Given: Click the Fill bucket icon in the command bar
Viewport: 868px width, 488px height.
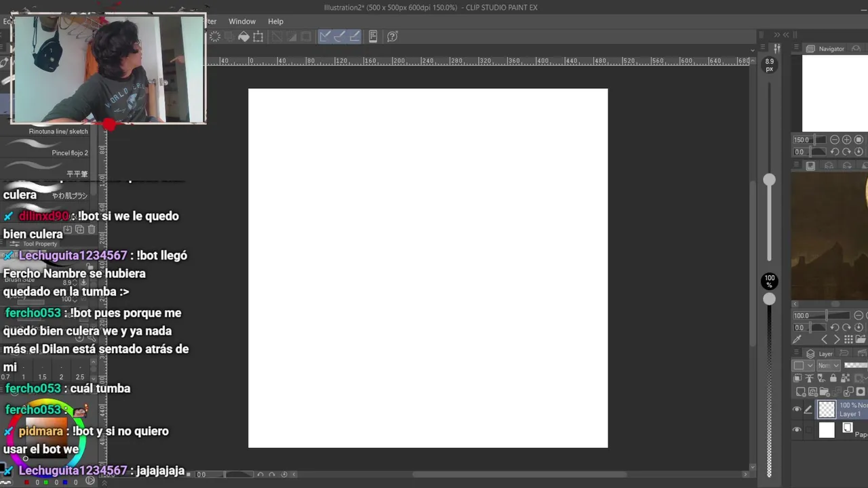Looking at the screenshot, I should pos(243,37).
